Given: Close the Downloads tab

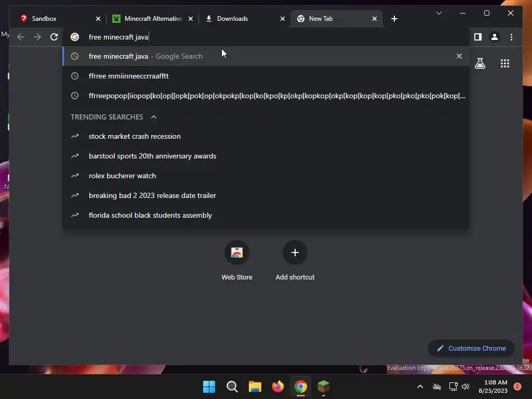Looking at the screenshot, I should tap(282, 19).
